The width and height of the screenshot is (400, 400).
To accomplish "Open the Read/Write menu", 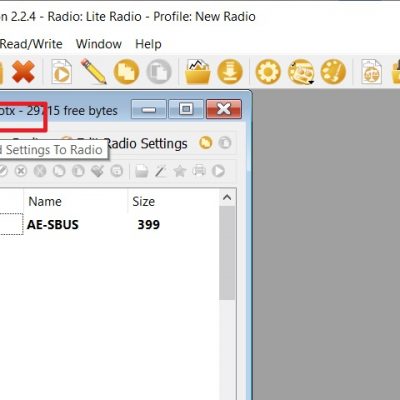I will [x=31, y=44].
